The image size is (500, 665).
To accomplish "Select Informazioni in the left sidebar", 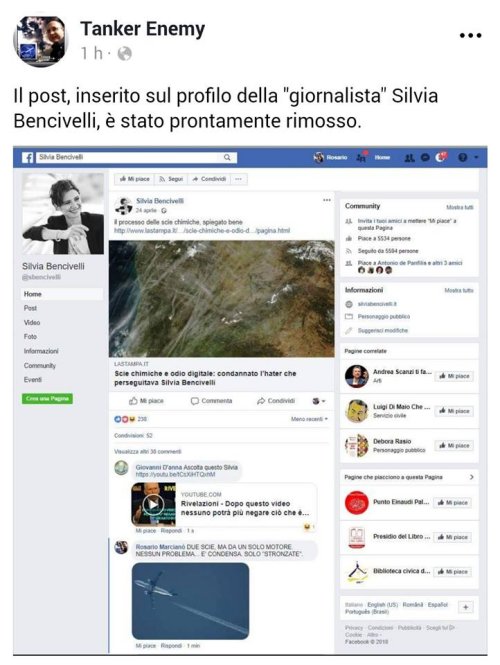I will pyautogui.click(x=41, y=351).
